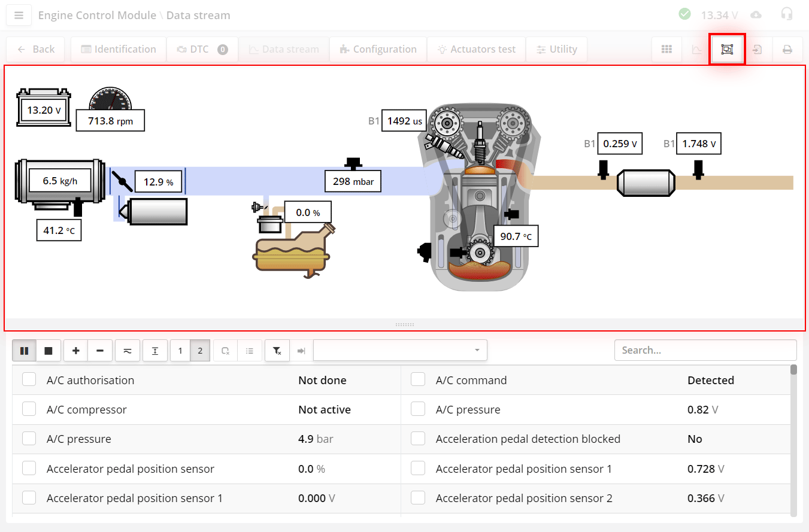Open the print icon

(787, 49)
